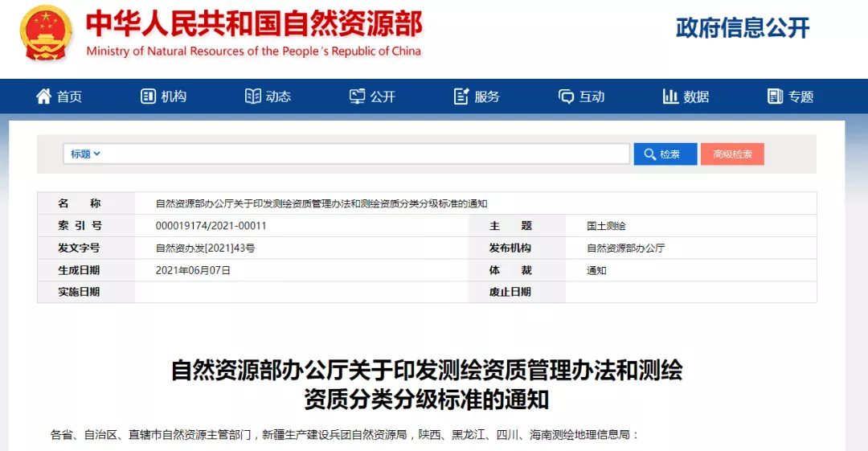Select index number 000019174/2021-00011
Viewport: 868px width, 451px height.
pyautogui.click(x=211, y=225)
